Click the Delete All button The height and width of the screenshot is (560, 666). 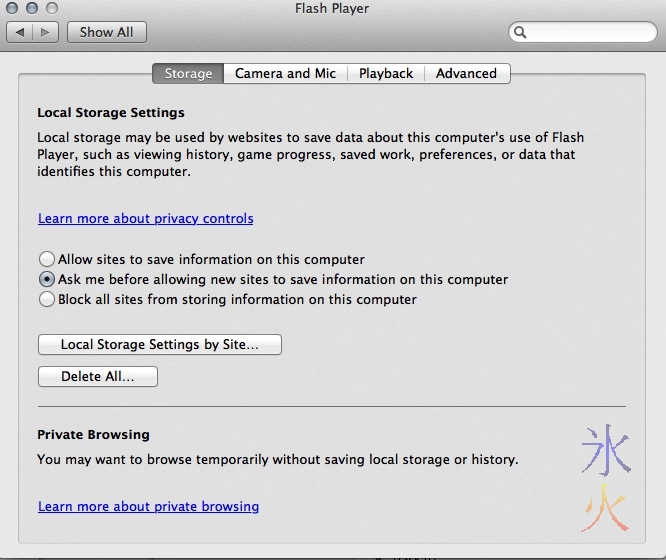click(x=97, y=376)
